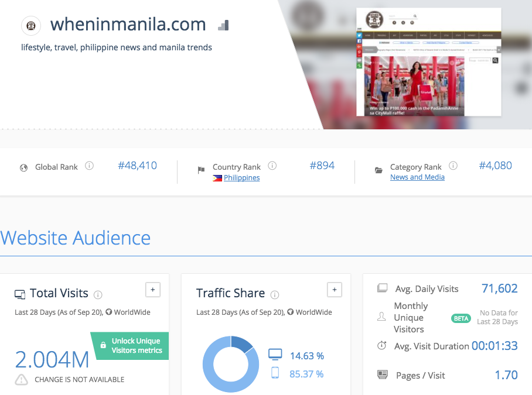
Task: Click the Avg. Daily Visits icon
Action: [383, 288]
